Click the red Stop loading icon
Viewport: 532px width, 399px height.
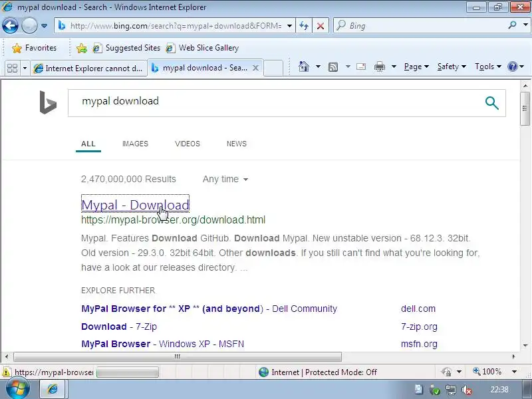coord(320,26)
